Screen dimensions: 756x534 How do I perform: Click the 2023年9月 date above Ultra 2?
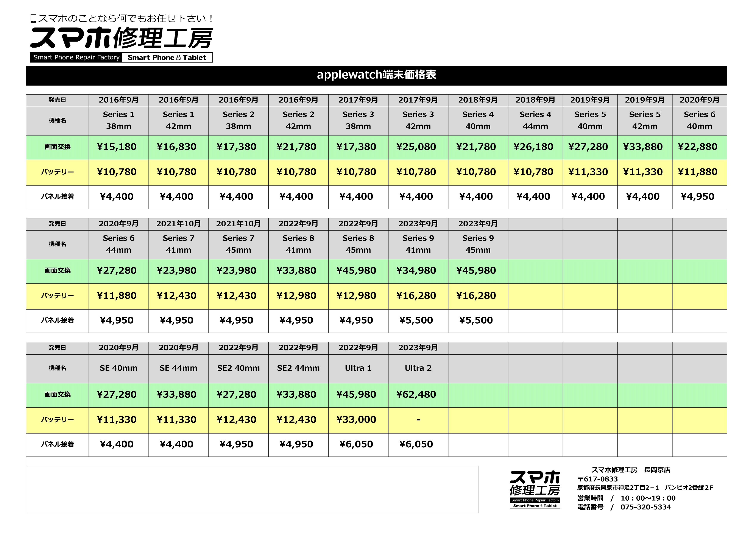(418, 348)
